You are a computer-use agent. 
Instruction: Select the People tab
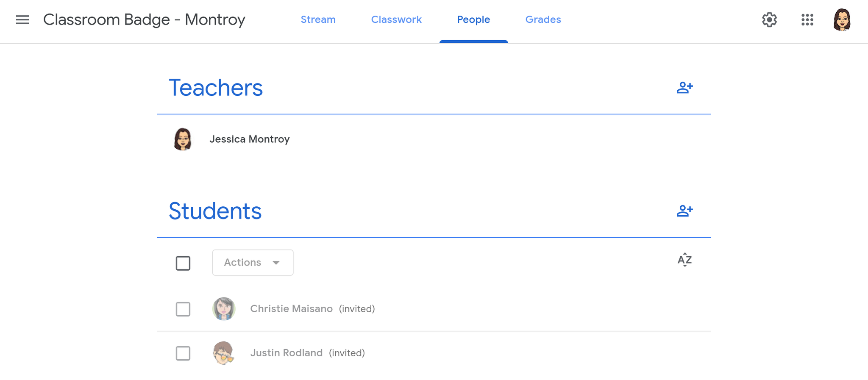coord(473,20)
